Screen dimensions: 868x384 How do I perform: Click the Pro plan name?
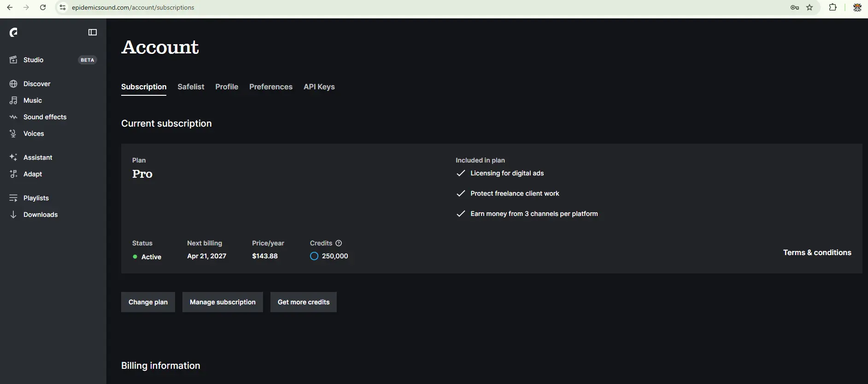(x=142, y=174)
